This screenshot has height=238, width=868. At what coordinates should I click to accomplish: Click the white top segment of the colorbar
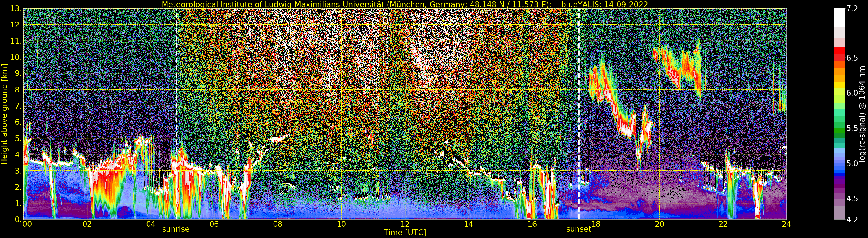pos(839,18)
